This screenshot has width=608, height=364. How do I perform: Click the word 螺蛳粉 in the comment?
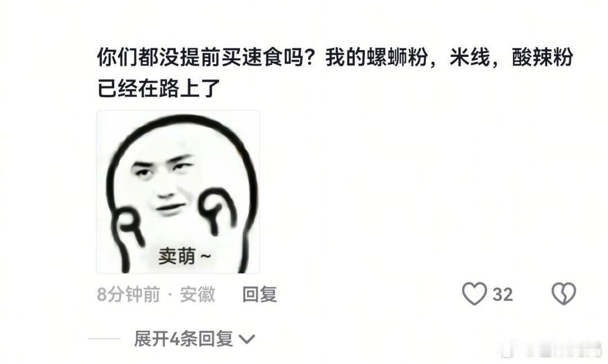[396, 57]
